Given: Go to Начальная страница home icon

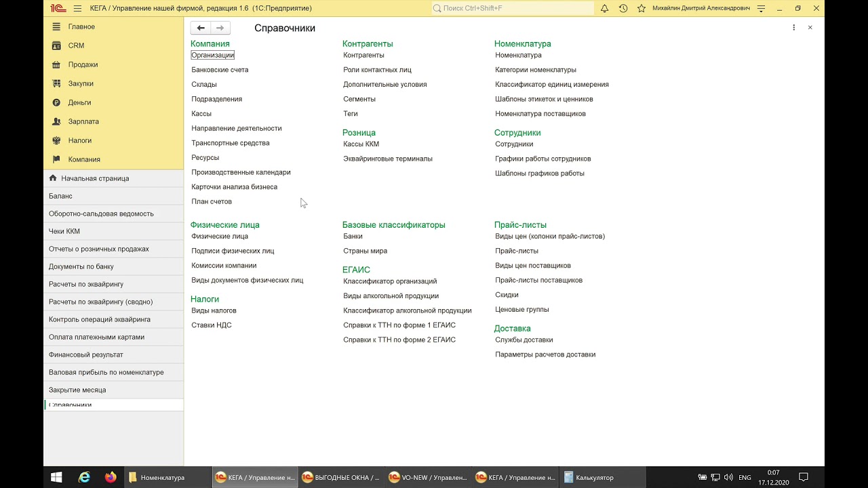Looking at the screenshot, I should coord(53,178).
